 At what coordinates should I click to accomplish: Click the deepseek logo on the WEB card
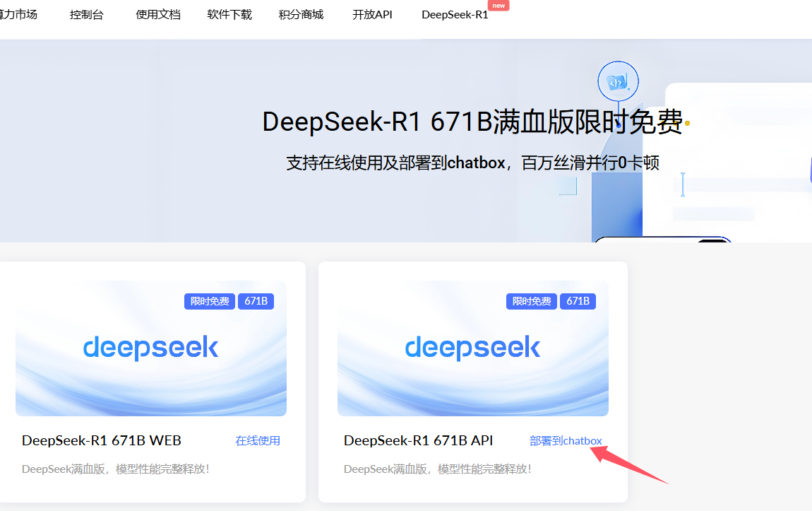pos(150,348)
